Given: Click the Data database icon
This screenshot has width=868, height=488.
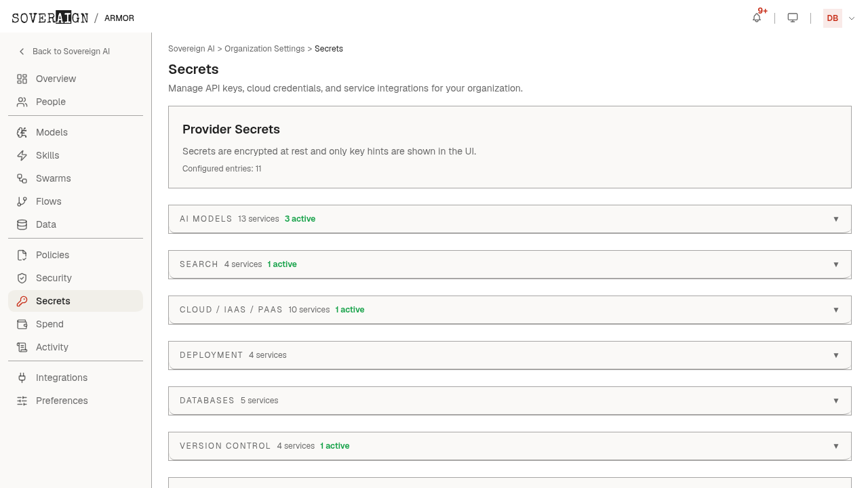Looking at the screenshot, I should [x=22, y=224].
